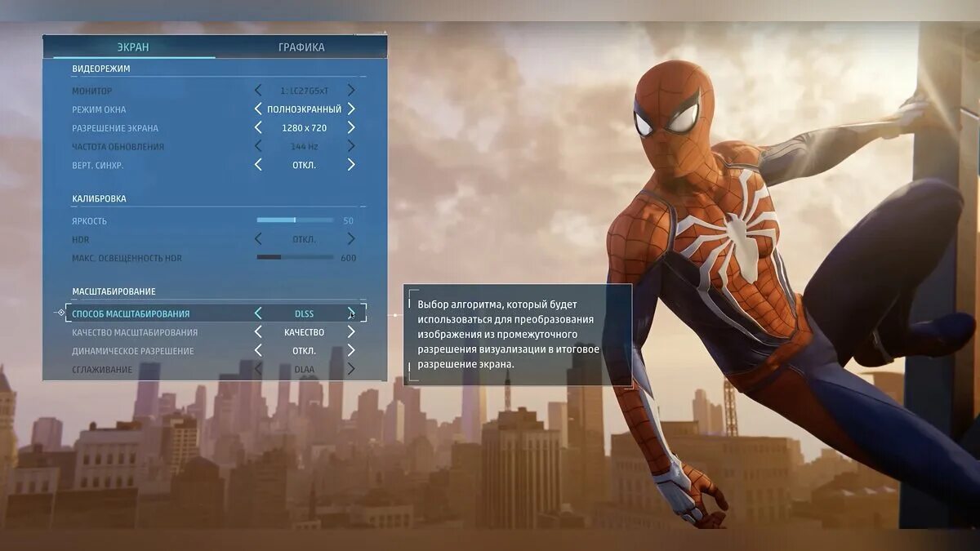Image resolution: width=980 pixels, height=551 pixels.
Task: Click the HDR max luminance value 600
Action: click(x=348, y=258)
